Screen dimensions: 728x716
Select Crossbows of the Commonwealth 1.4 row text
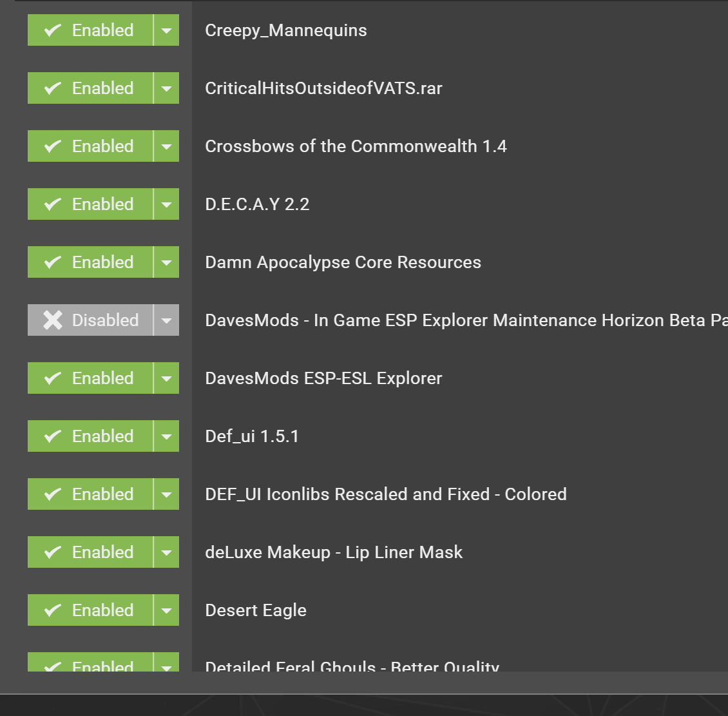pyautogui.click(x=356, y=146)
